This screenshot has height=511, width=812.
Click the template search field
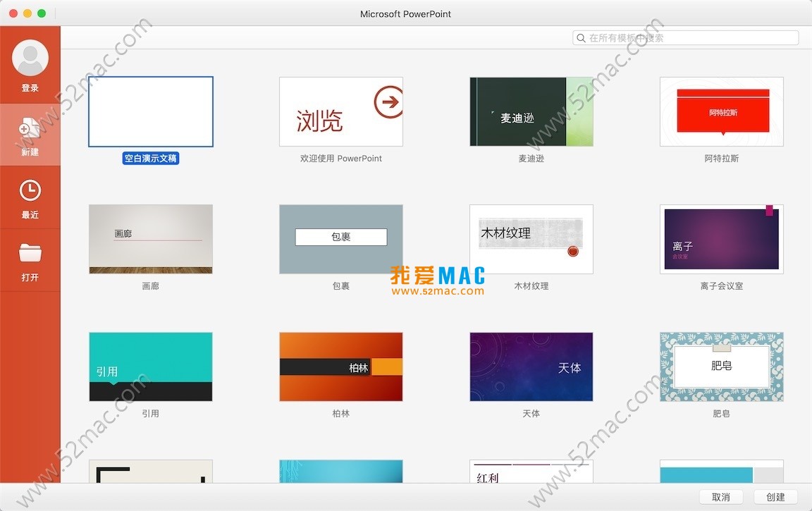tap(686, 38)
